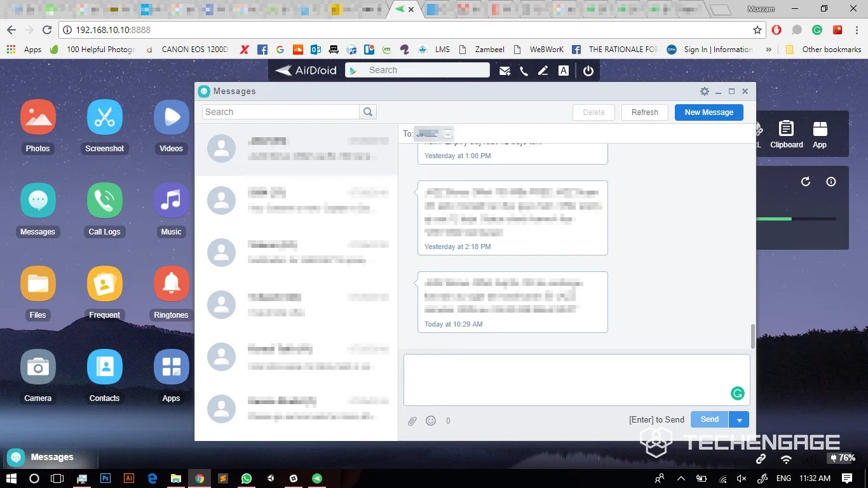Open Other bookmarks folder
This screenshot has width=868, height=488.
pos(824,50)
